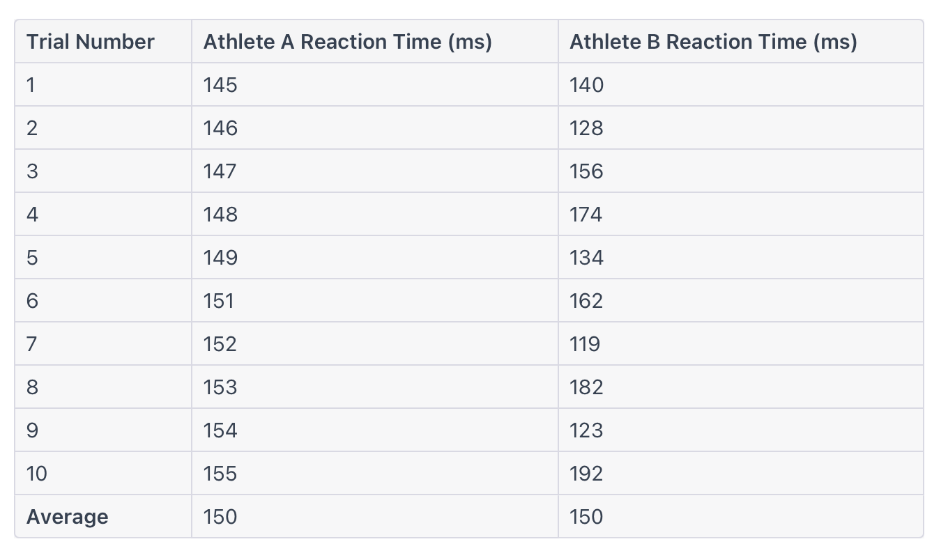Select the cell with value 162

point(741,301)
